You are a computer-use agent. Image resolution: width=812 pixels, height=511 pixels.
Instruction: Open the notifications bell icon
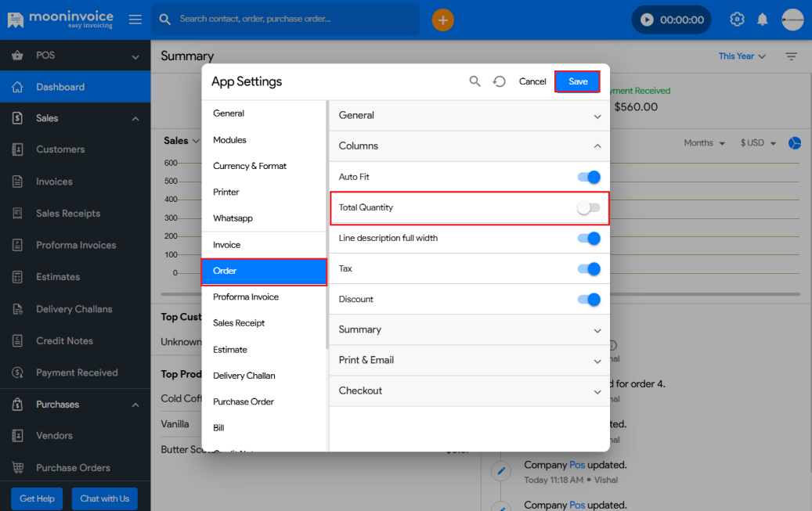pos(762,20)
